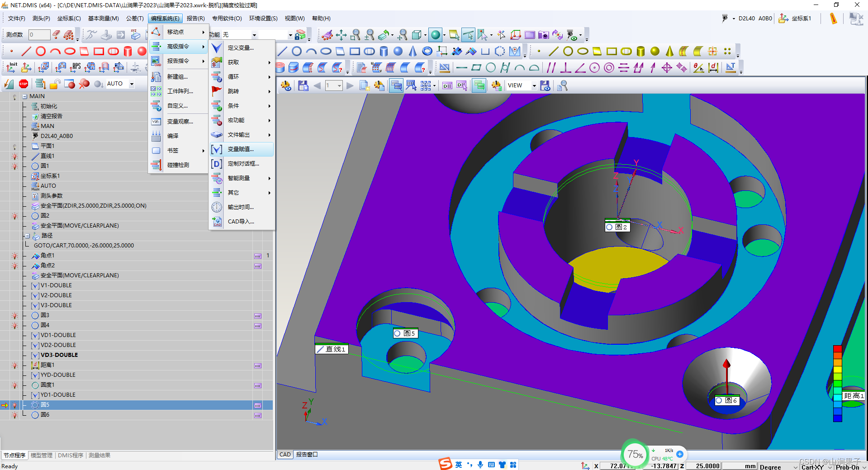Activate the pan view arrows tool

tap(341, 35)
